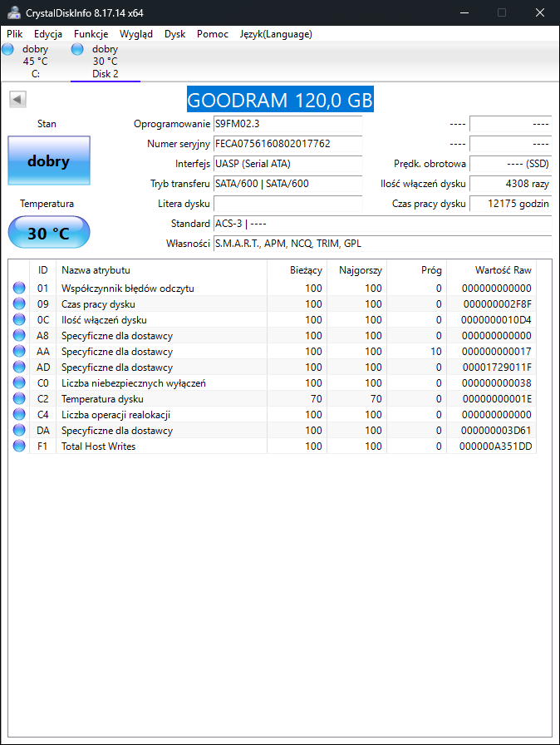Click the GOODRAM 120,0 GB title
This screenshot has height=745, width=560.
coord(280,99)
